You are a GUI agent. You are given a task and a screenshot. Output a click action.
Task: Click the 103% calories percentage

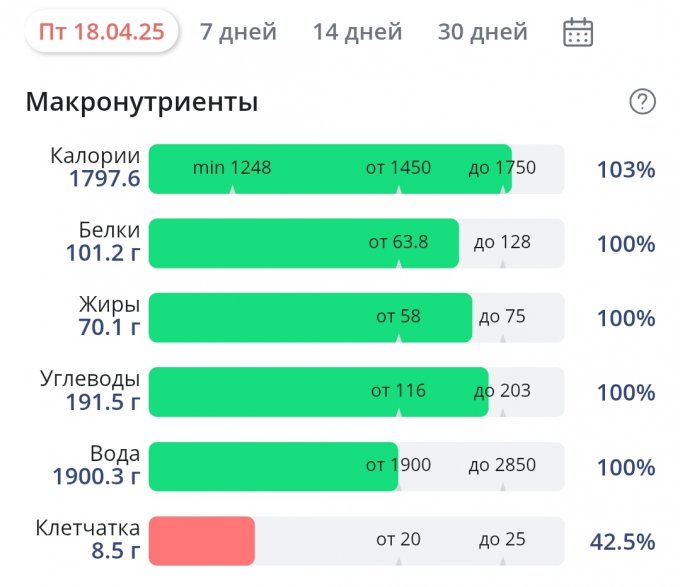(x=626, y=170)
